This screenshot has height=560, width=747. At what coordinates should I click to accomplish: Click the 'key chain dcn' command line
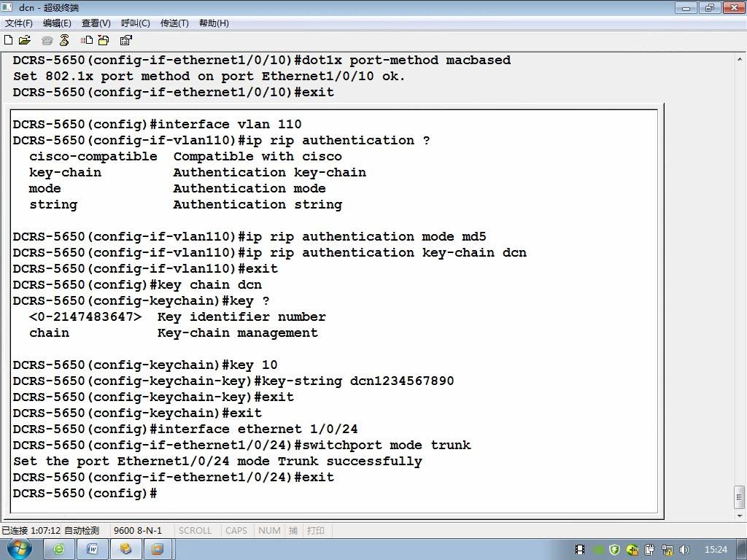tap(137, 285)
